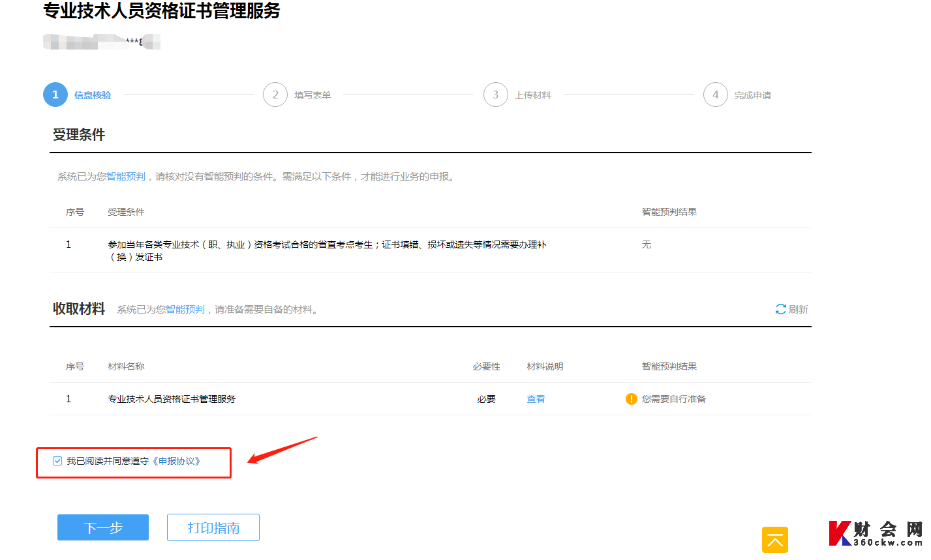Click 序号 header in conditions table
The height and width of the screenshot is (560, 931).
coord(75,212)
